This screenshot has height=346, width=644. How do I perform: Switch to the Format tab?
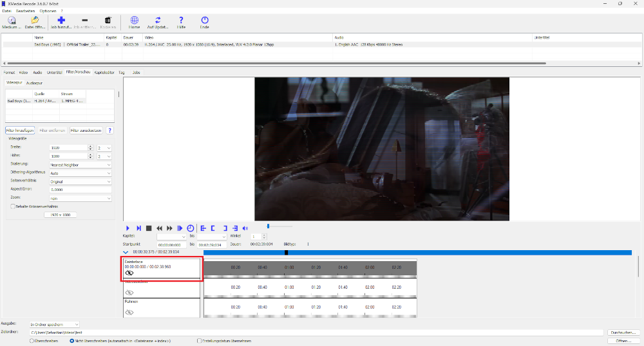9,73
